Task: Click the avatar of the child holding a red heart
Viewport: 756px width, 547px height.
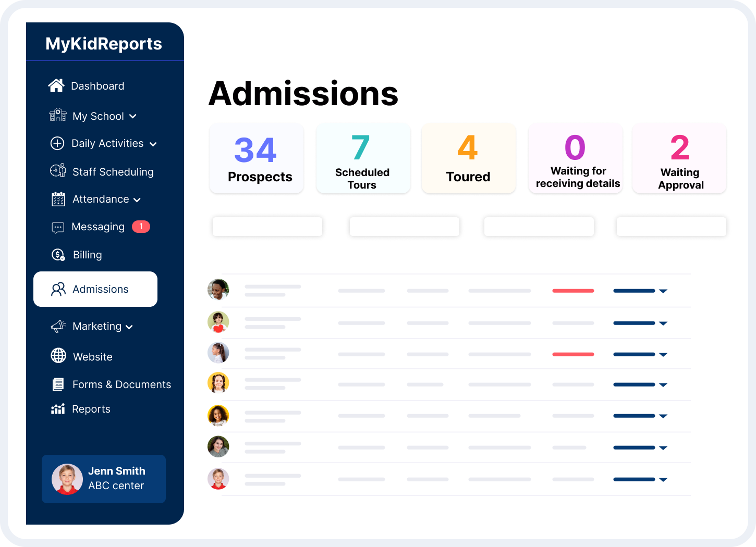Action: tap(218, 322)
